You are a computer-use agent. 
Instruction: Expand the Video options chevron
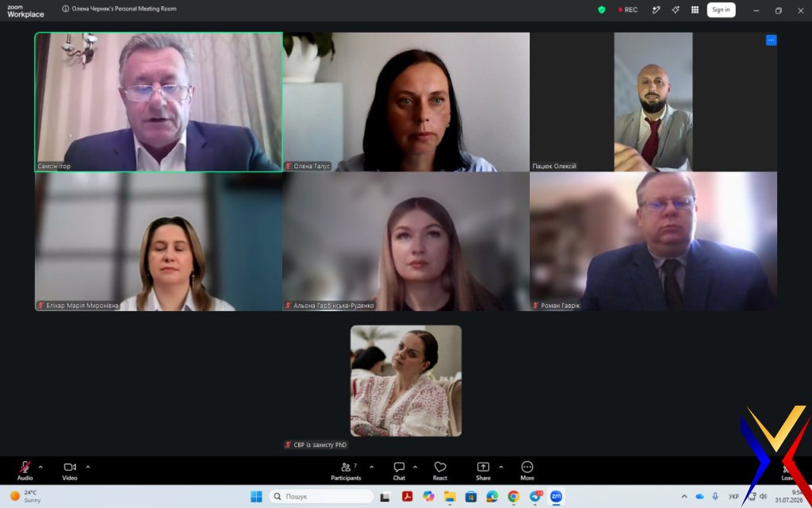(x=88, y=467)
